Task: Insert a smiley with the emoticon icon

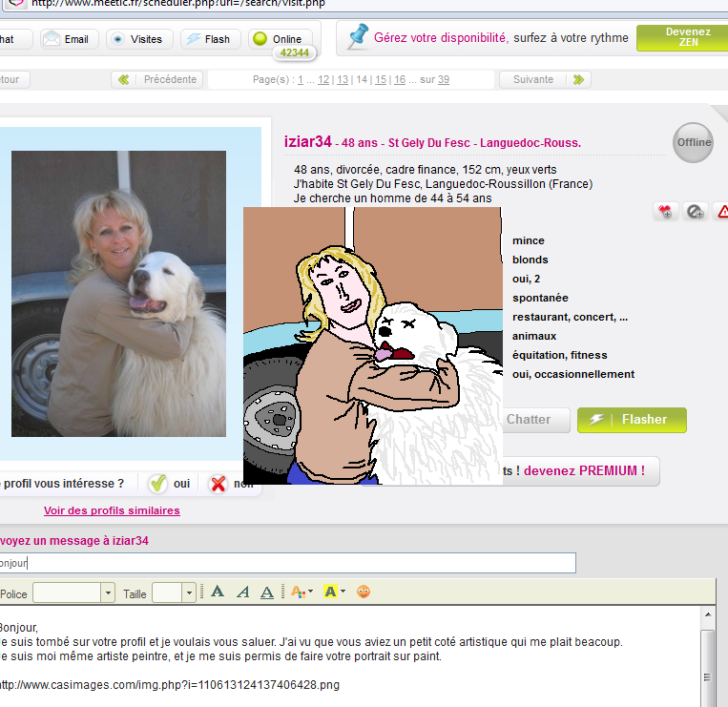Action: tap(364, 593)
